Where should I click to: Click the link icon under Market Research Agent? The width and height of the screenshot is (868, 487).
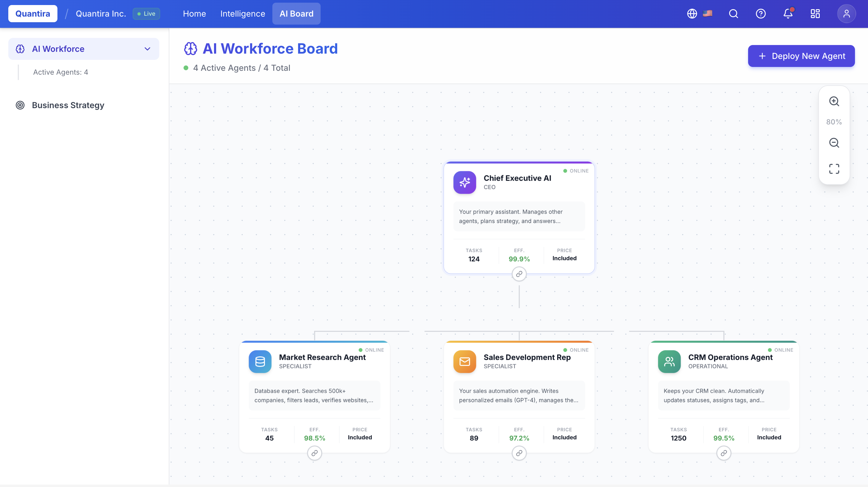(x=314, y=453)
